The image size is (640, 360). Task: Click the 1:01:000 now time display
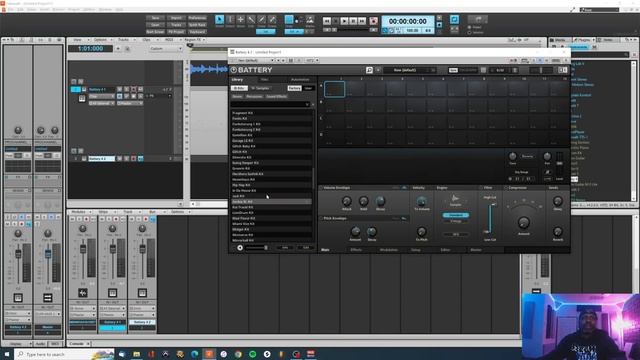click(91, 49)
